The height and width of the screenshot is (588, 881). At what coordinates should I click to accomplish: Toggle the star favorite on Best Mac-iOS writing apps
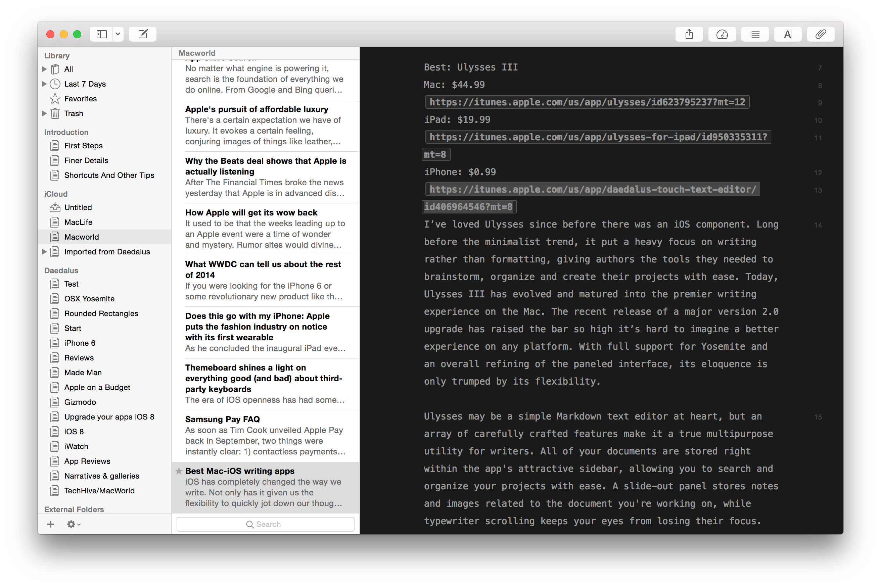[179, 471]
